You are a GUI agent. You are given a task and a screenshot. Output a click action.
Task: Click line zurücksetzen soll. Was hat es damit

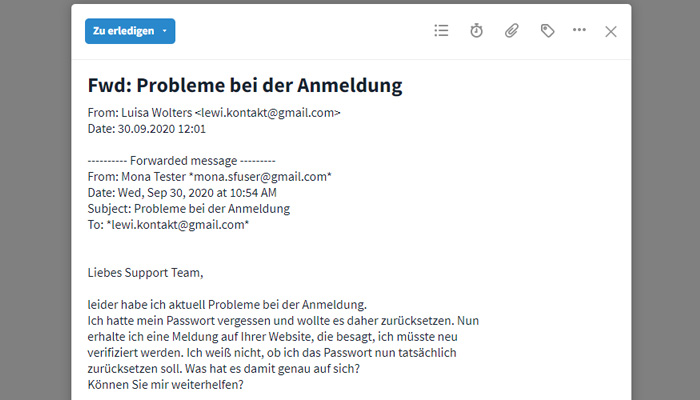point(223,369)
